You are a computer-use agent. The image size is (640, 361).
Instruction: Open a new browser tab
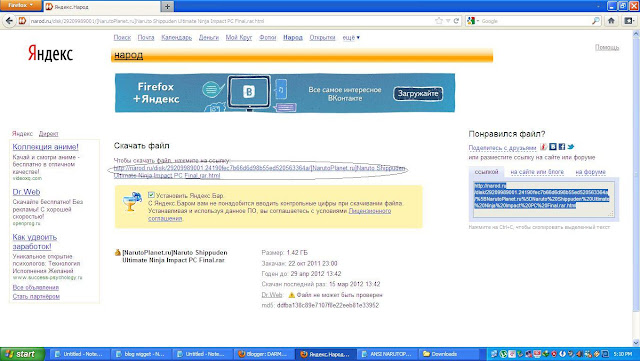(167, 6)
